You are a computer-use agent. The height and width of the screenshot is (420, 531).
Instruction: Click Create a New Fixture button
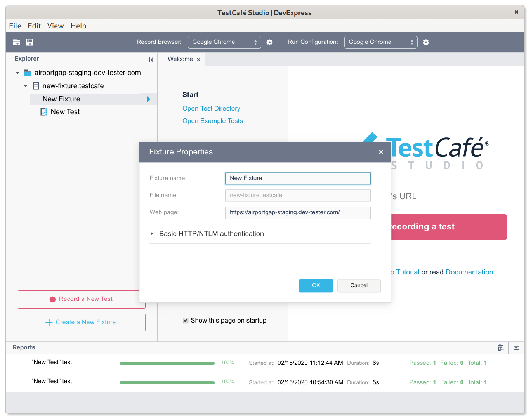coord(82,323)
